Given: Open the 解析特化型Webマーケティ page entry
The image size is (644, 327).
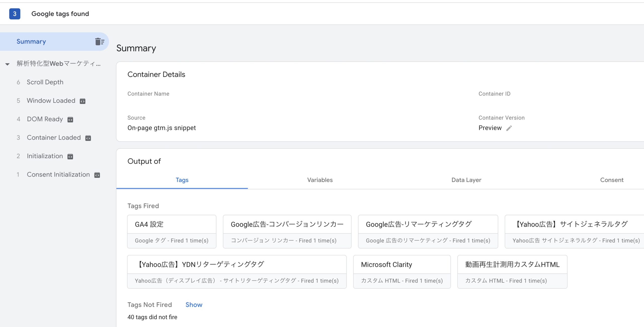Looking at the screenshot, I should [x=59, y=64].
